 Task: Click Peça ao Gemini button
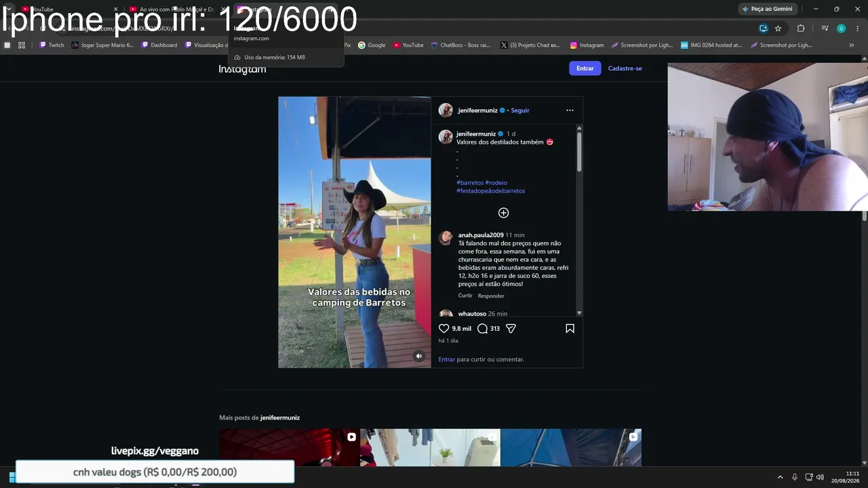tap(766, 9)
